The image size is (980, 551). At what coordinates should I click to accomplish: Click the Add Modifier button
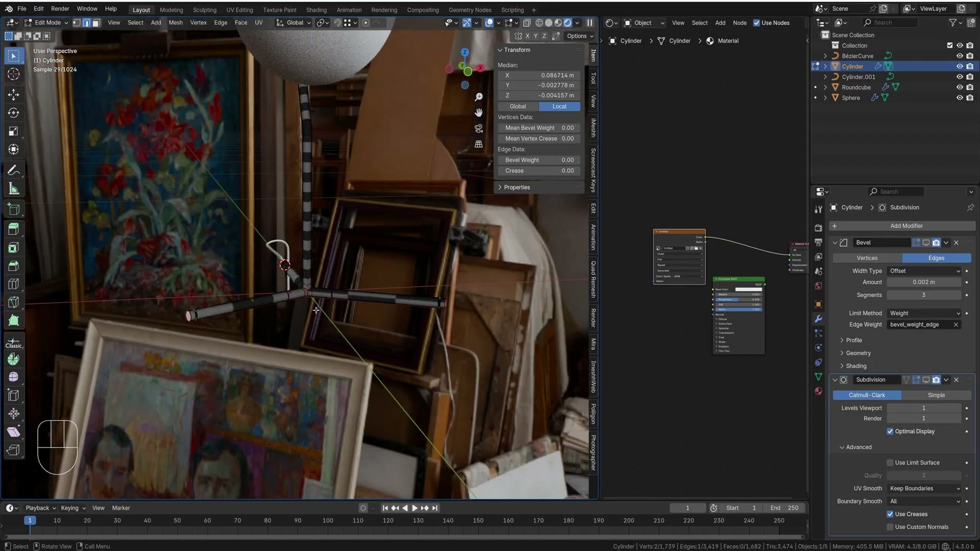click(x=902, y=226)
